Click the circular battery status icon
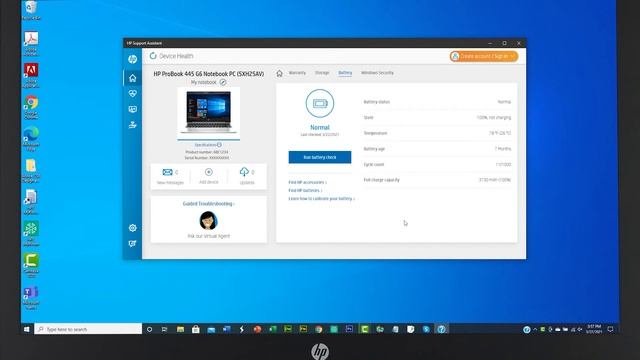 coord(320,103)
